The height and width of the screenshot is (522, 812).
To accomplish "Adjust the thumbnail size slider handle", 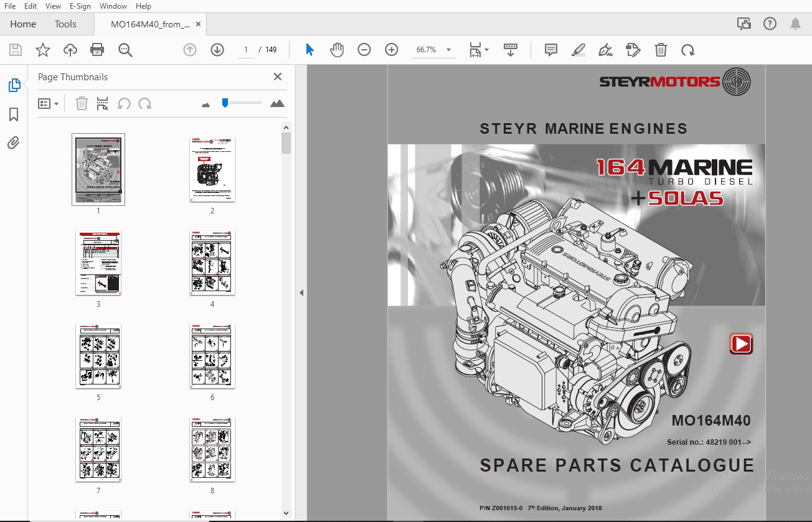I will coord(225,103).
